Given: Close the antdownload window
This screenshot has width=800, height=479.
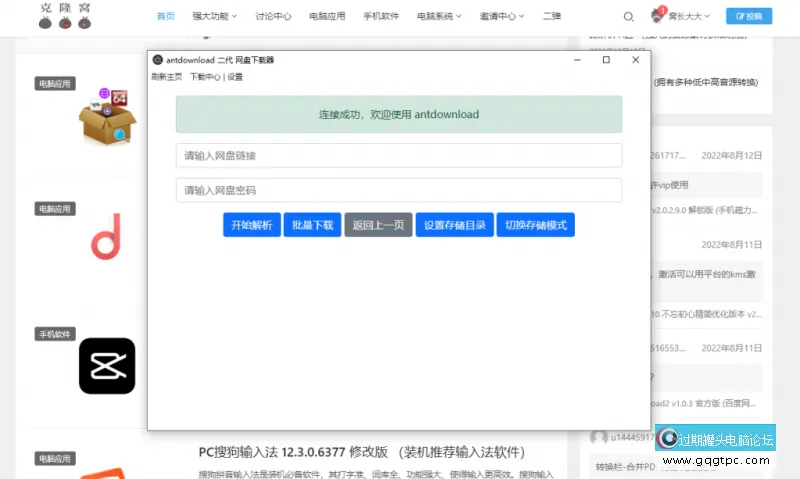Looking at the screenshot, I should 635,60.
